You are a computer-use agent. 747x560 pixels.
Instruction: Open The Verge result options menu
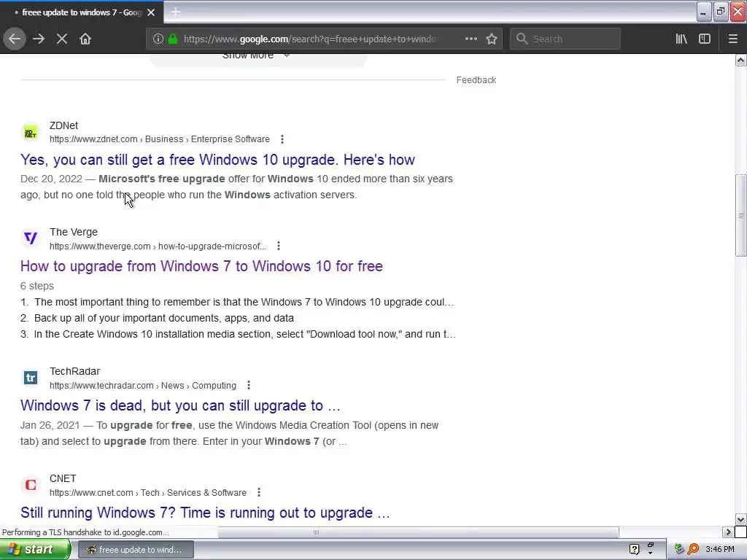(279, 246)
